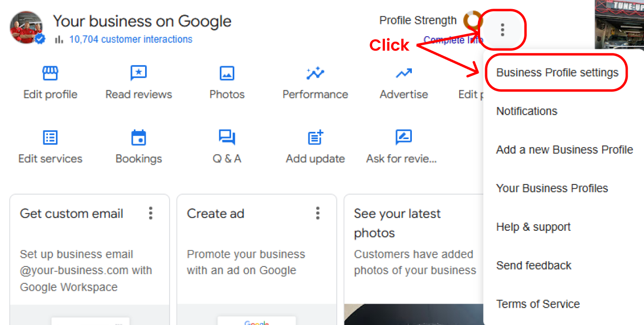
Task: Open Edit services list icon
Action: tap(50, 138)
